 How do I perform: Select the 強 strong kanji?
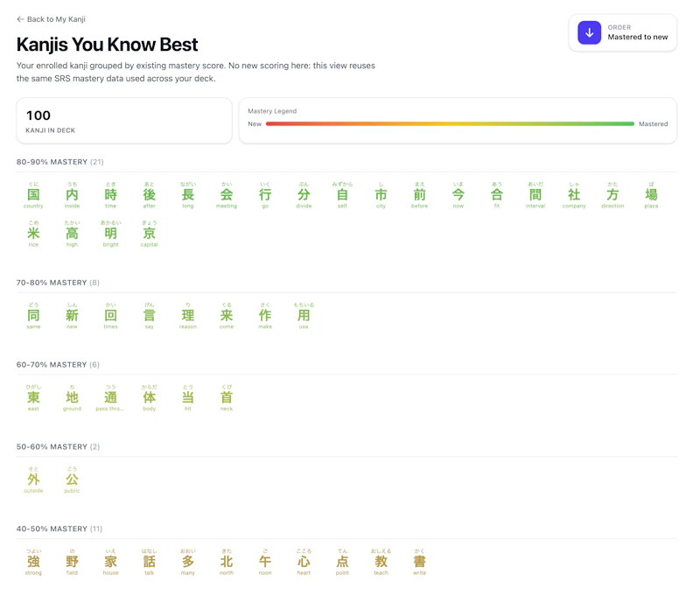(x=33, y=562)
